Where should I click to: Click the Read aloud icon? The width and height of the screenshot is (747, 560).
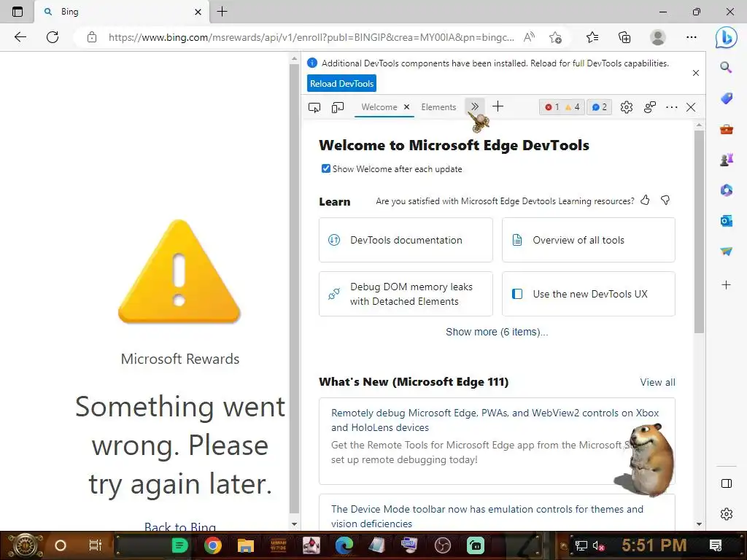point(529,37)
